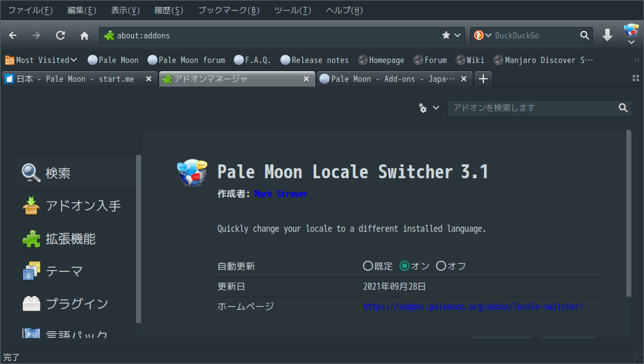
Task: Open the add-on tools gear menu
Action: [x=428, y=108]
